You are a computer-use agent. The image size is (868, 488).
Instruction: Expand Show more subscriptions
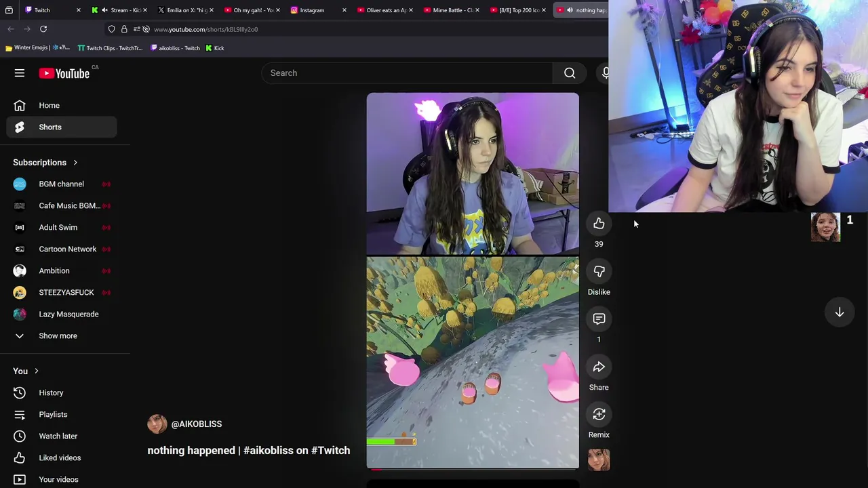62,336
